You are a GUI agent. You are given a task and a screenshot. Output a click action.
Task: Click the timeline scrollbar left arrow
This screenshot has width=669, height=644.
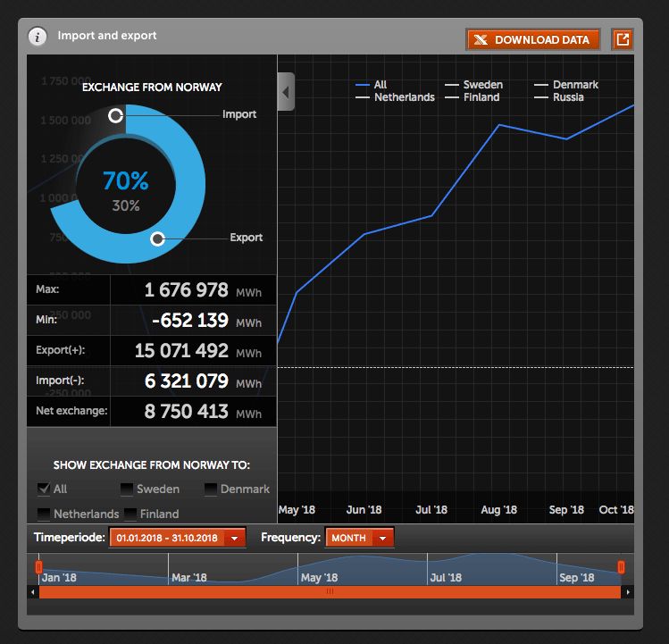pyautogui.click(x=34, y=592)
